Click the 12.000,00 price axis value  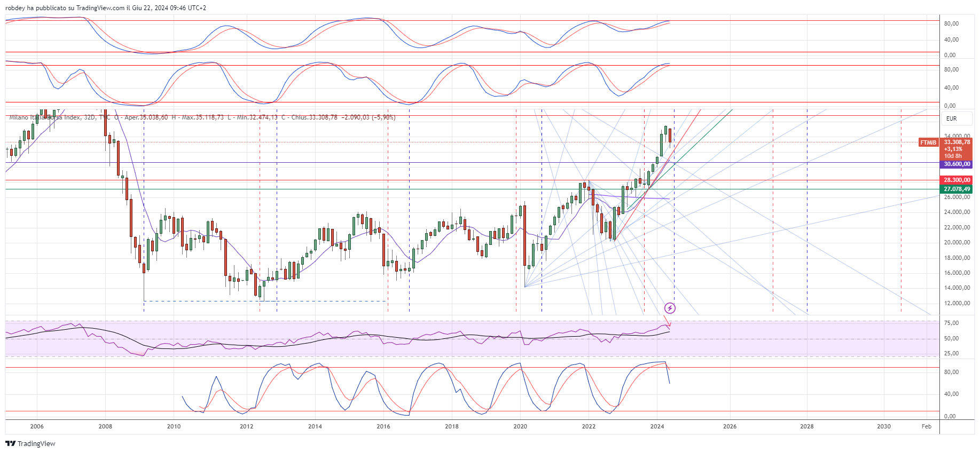[957, 303]
